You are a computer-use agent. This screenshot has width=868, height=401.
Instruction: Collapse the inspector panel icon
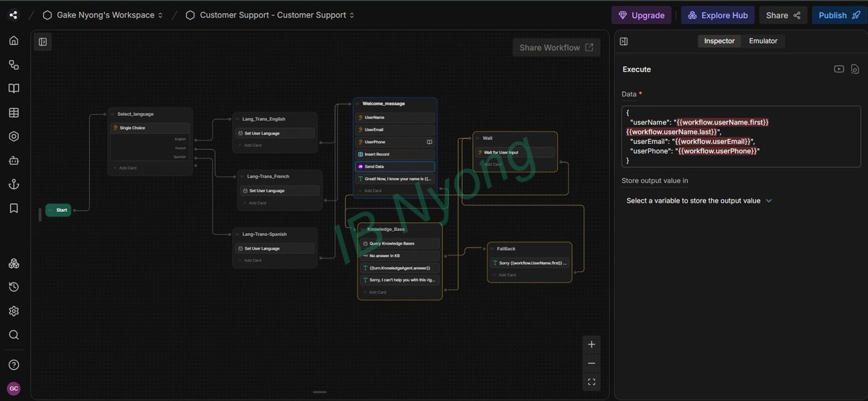(624, 41)
